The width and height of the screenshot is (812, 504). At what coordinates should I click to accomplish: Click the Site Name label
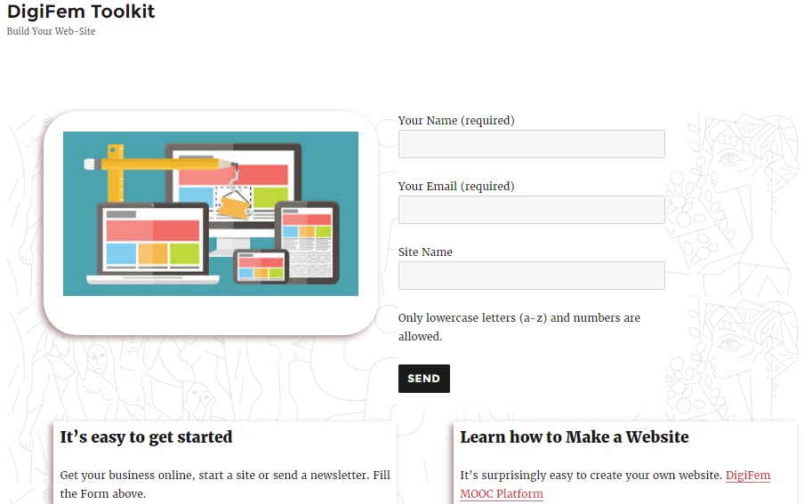(x=425, y=252)
